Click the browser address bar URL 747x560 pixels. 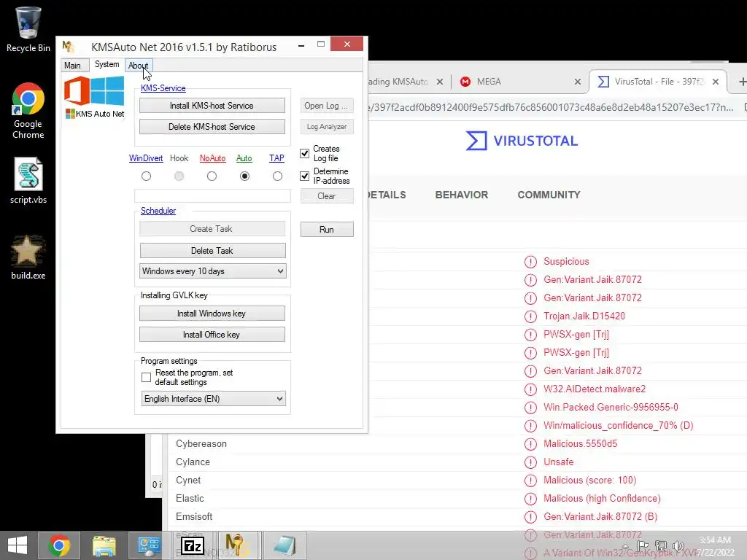point(551,107)
